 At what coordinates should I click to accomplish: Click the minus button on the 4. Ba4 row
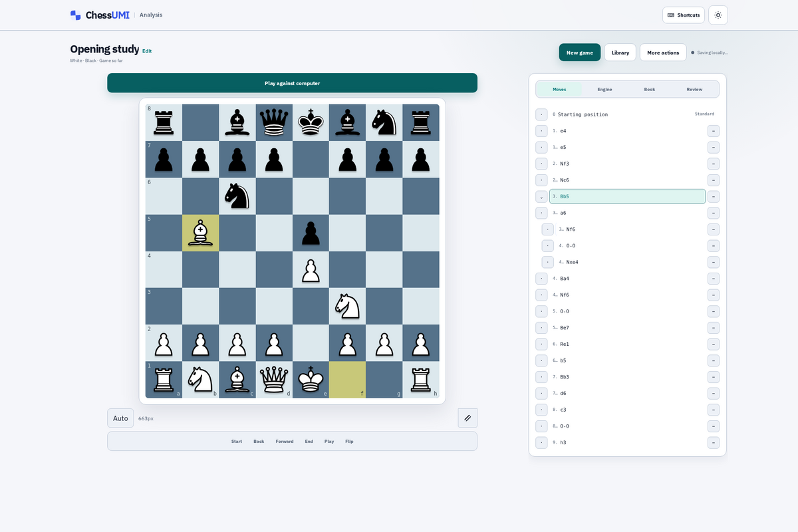(713, 279)
